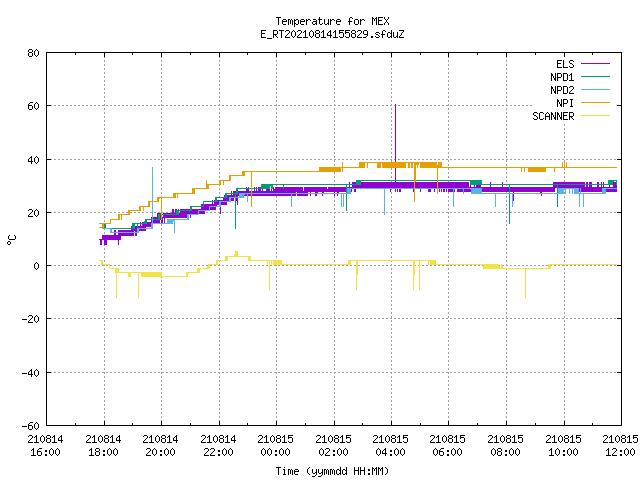Click the x-axis label 210815 00:00
This screenshot has width=640, height=480.
276,445
